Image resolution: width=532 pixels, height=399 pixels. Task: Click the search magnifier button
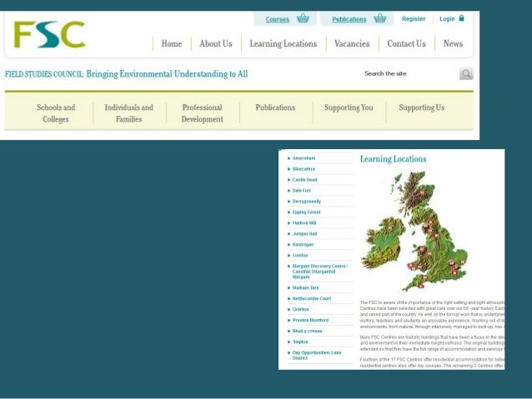[466, 73]
